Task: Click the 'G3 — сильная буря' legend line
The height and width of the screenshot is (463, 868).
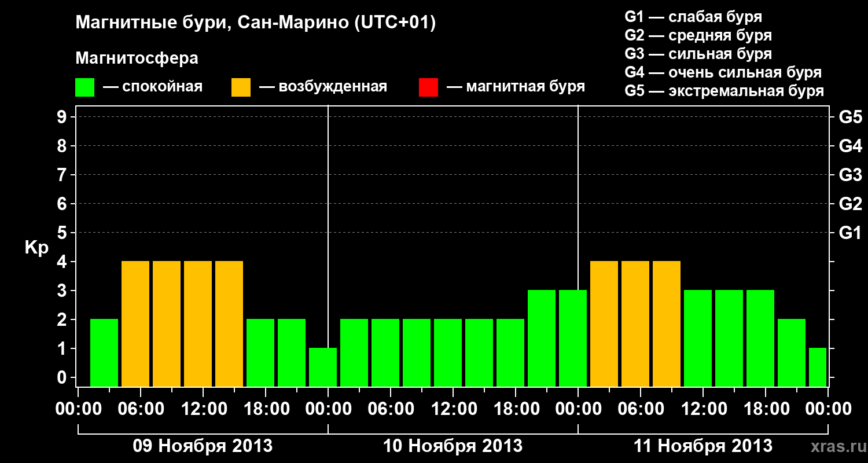Action: tap(698, 54)
